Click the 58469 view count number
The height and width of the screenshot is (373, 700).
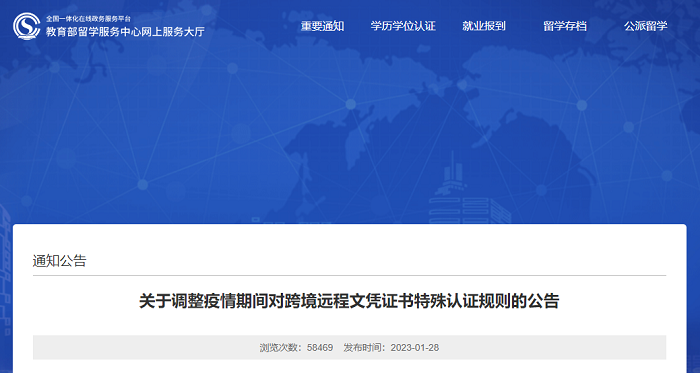(x=320, y=348)
